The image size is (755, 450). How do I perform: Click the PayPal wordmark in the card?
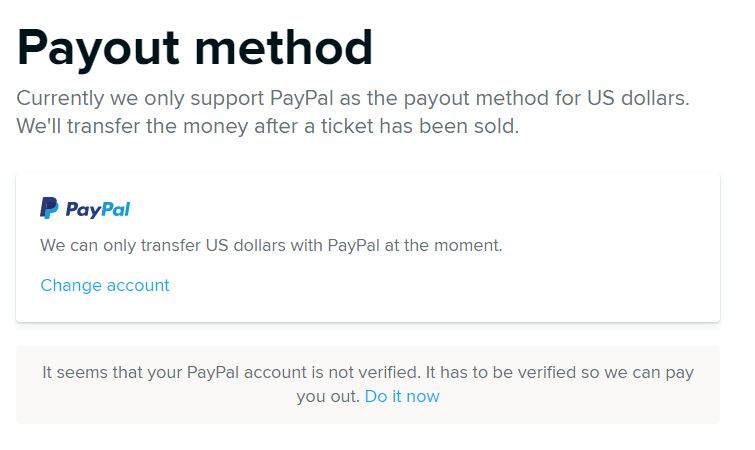pos(98,209)
